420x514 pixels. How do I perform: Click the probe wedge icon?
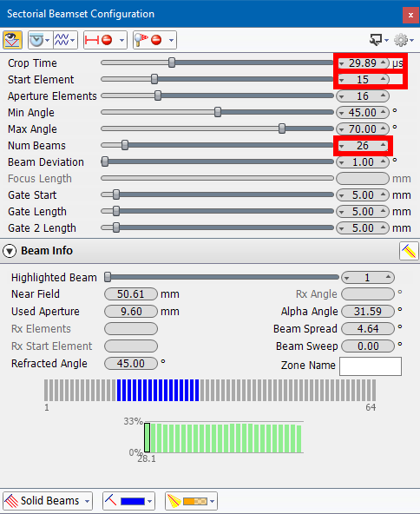click(36, 40)
